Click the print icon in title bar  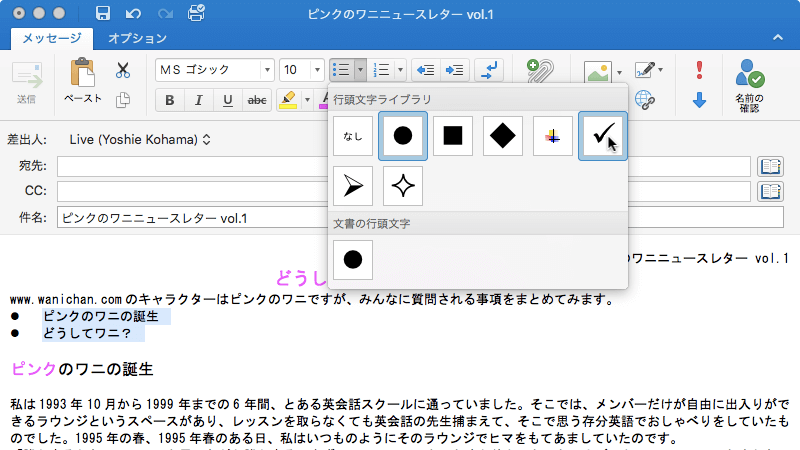pos(196,13)
